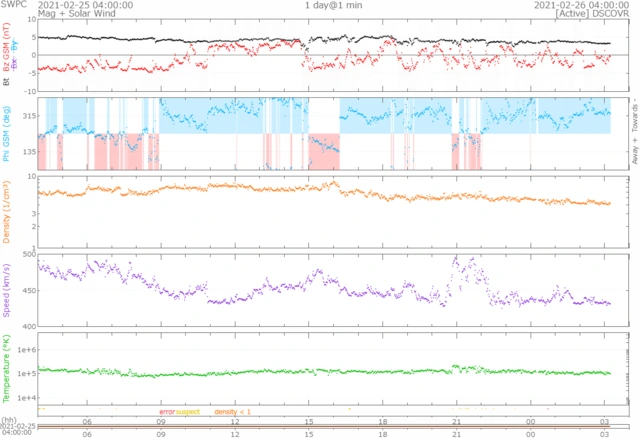The height and width of the screenshot is (438, 640).
Task: Click the large pink Phi block near hour 15
Action: (324, 150)
